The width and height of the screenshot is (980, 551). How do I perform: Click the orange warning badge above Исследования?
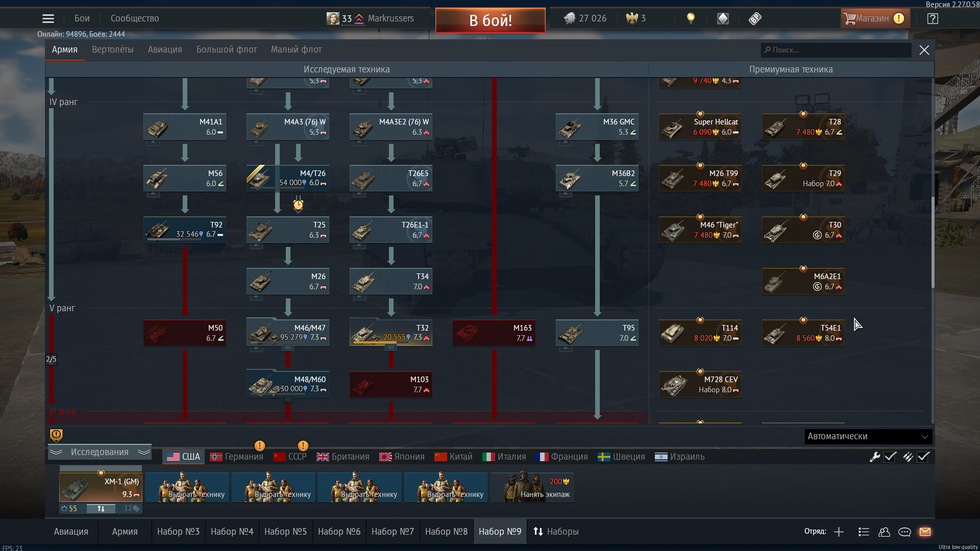pyautogui.click(x=56, y=435)
